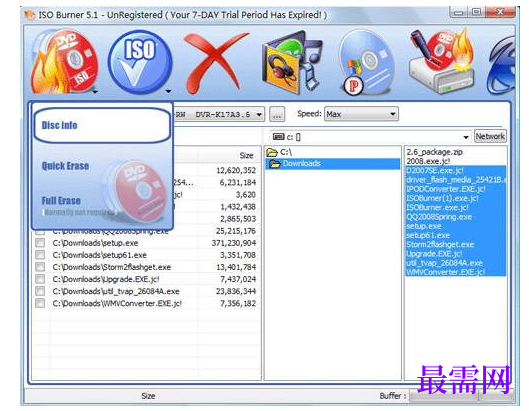Check the box for Storm2flashget.exe row
Viewport: 529px width, 411px height.
click(x=40, y=267)
